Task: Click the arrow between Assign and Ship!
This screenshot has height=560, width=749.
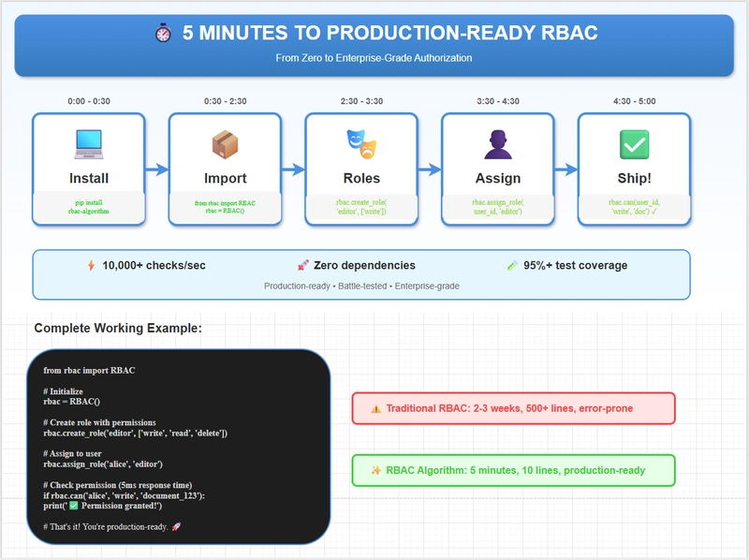Action: (565, 169)
